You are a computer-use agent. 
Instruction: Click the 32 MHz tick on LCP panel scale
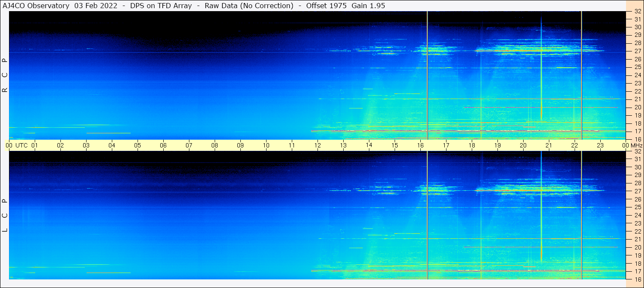638,151
